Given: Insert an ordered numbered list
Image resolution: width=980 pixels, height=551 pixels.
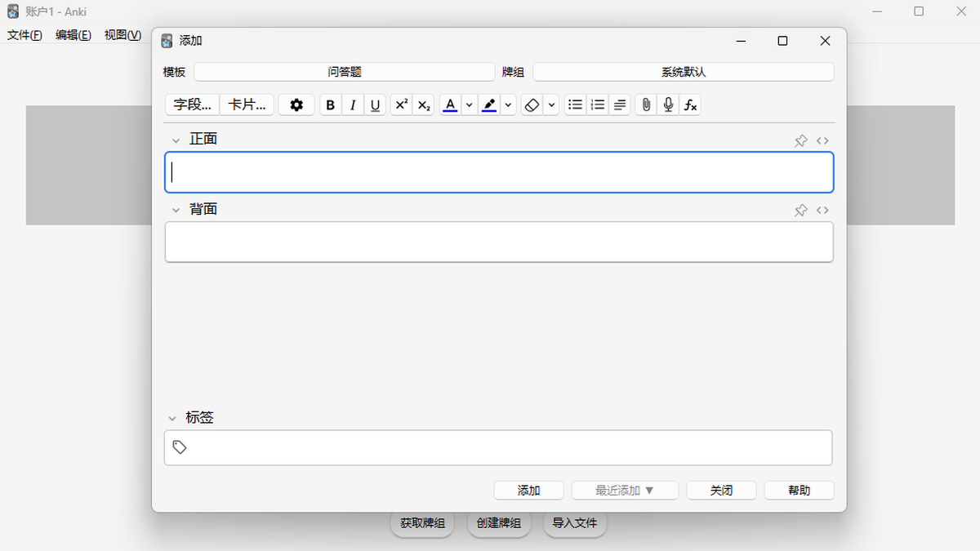Looking at the screenshot, I should pyautogui.click(x=598, y=104).
